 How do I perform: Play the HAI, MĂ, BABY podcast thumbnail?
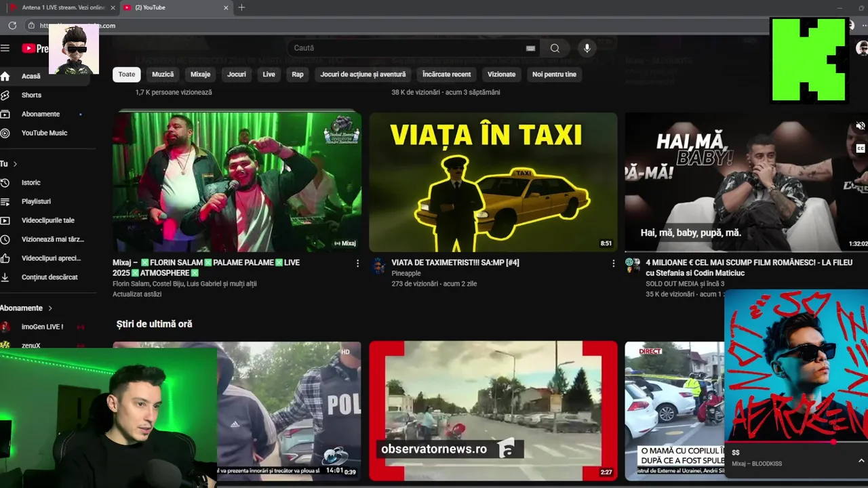(746, 182)
